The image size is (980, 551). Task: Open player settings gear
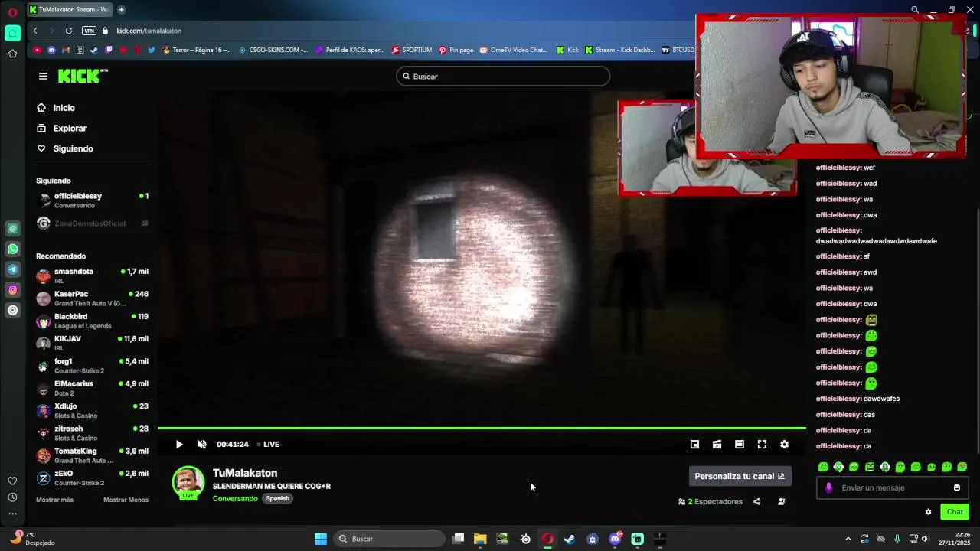(x=784, y=445)
